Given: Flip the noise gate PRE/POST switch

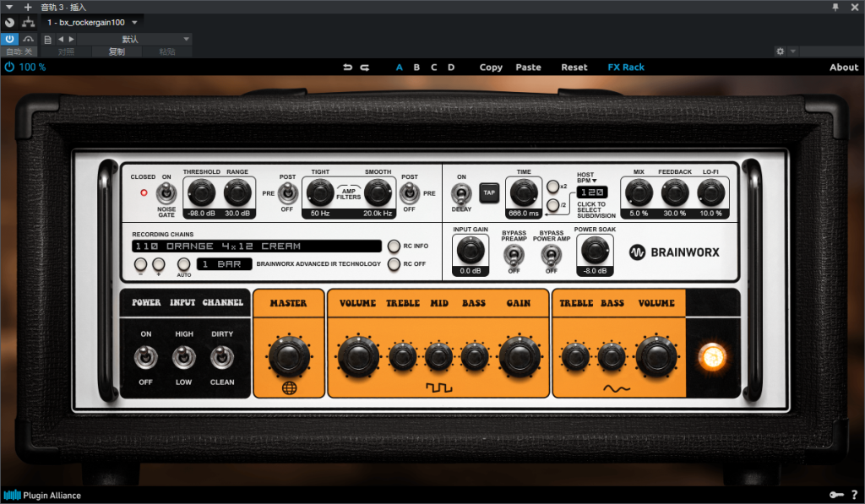Looking at the screenshot, I should [287, 193].
